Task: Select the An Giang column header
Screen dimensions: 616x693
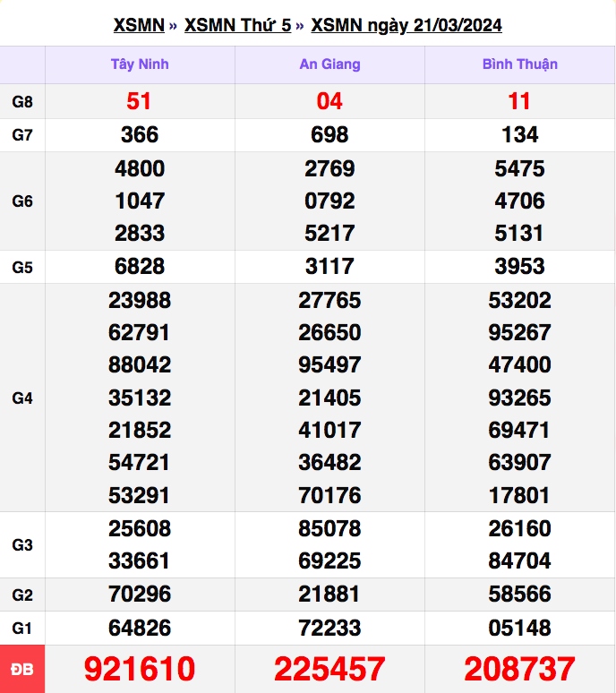Action: point(329,64)
